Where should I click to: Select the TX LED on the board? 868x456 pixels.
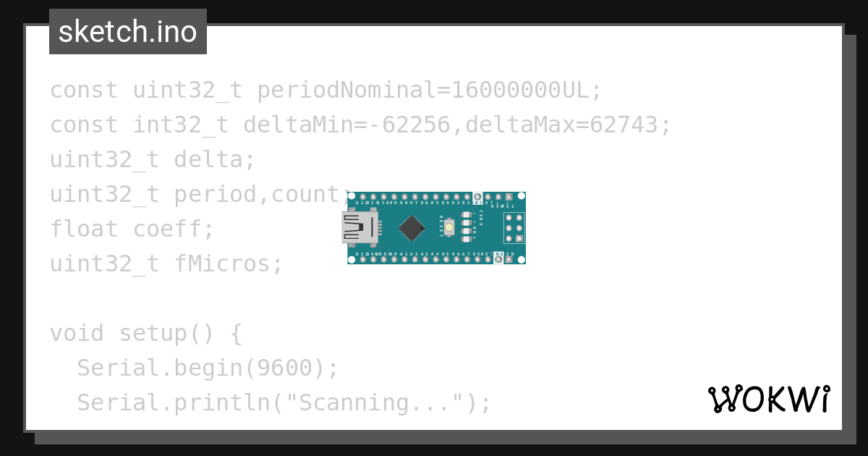pyautogui.click(x=467, y=214)
